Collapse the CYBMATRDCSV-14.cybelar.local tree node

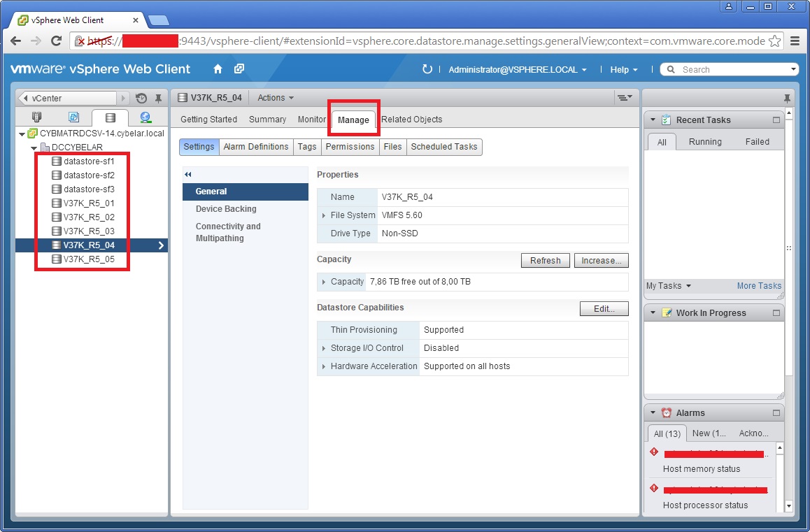click(x=22, y=134)
